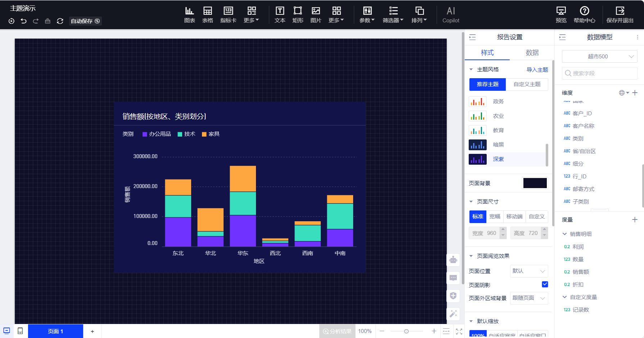This screenshot has height=338, width=644.
Task: Insert a chart using the 图表 icon
Action: coord(189,14)
